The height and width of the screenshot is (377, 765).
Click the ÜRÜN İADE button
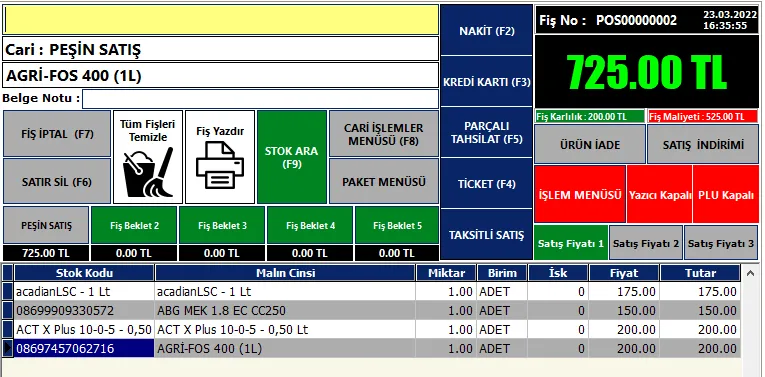(590, 144)
